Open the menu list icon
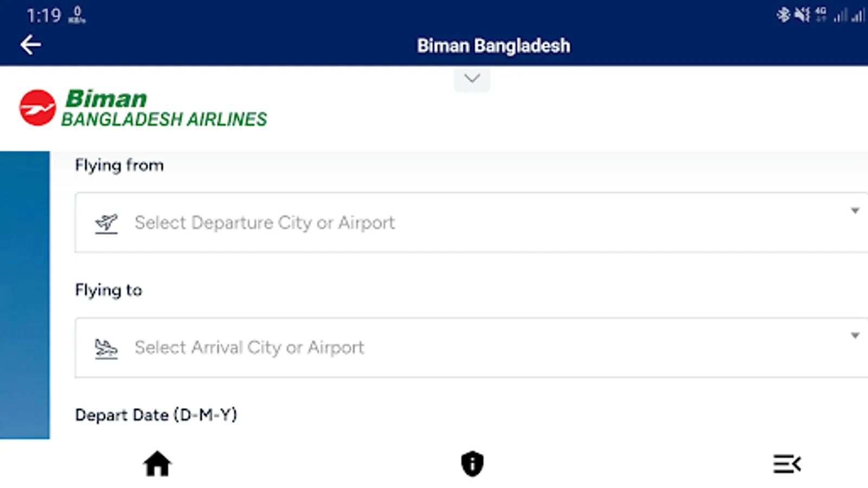This screenshot has height=488, width=868. click(x=787, y=464)
